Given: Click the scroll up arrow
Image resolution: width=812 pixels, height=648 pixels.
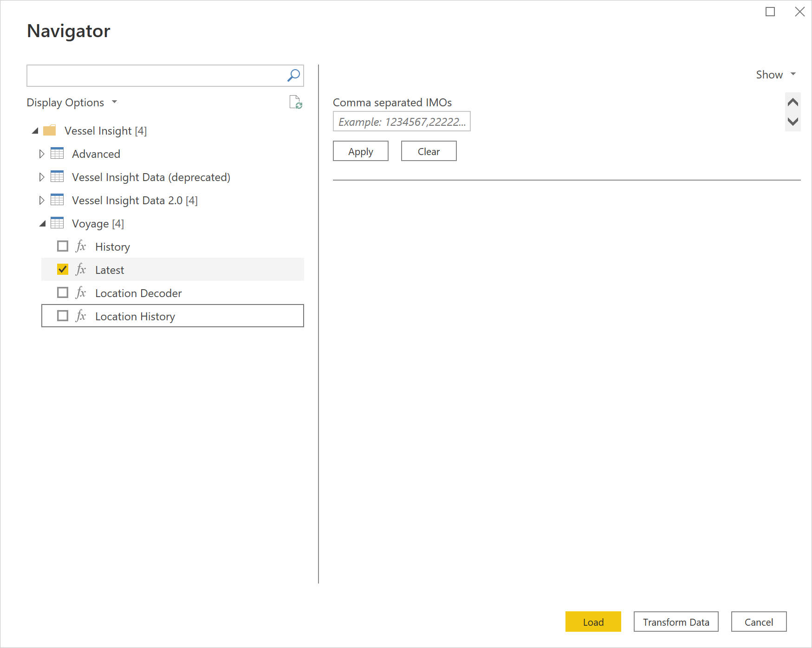Looking at the screenshot, I should tap(793, 102).
